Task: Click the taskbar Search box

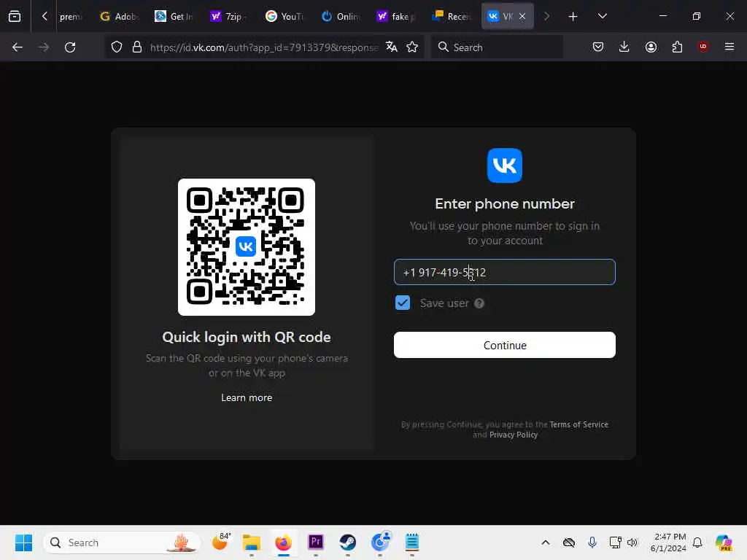Action: coord(122,542)
